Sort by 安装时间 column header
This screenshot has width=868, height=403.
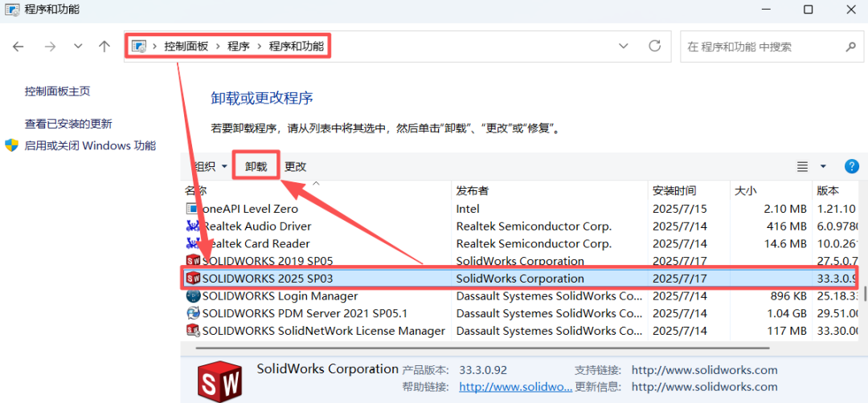674,191
